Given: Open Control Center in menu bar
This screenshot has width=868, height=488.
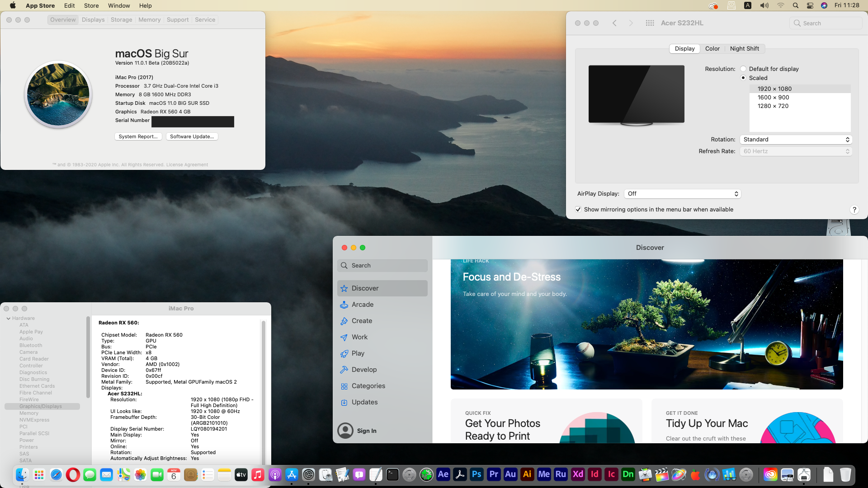Looking at the screenshot, I should coord(810,5).
